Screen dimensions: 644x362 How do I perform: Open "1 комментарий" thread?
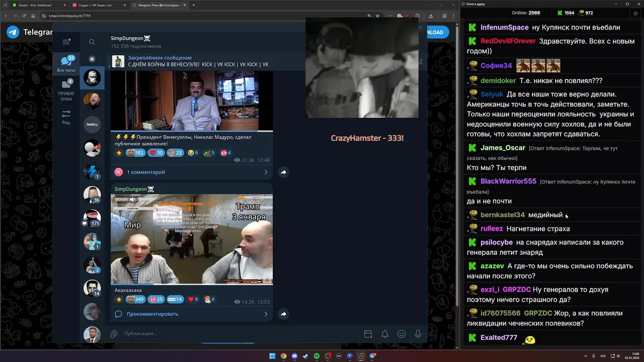tap(192, 172)
